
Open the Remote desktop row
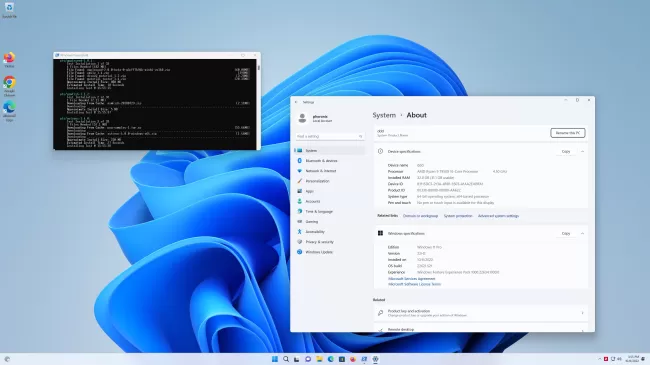[x=481, y=329]
